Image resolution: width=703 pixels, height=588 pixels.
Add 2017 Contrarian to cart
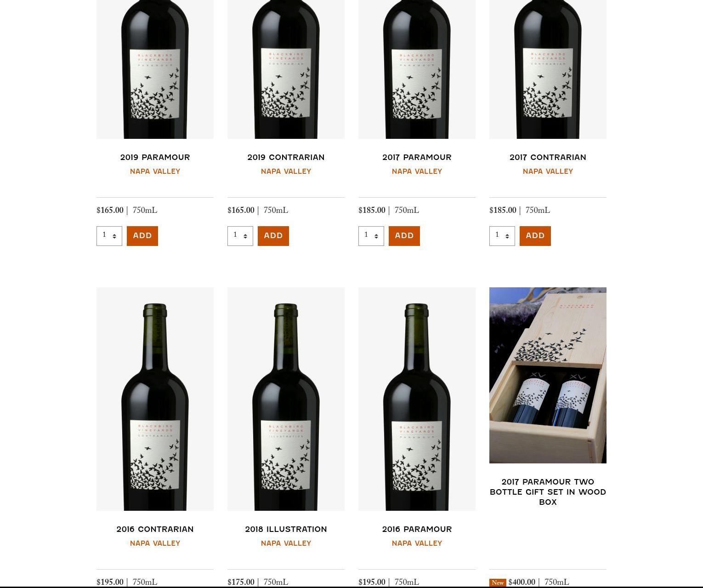(x=535, y=236)
